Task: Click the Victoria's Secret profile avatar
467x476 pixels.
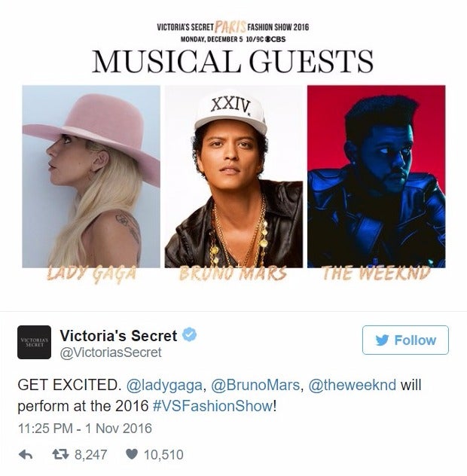Action: pyautogui.click(x=35, y=342)
